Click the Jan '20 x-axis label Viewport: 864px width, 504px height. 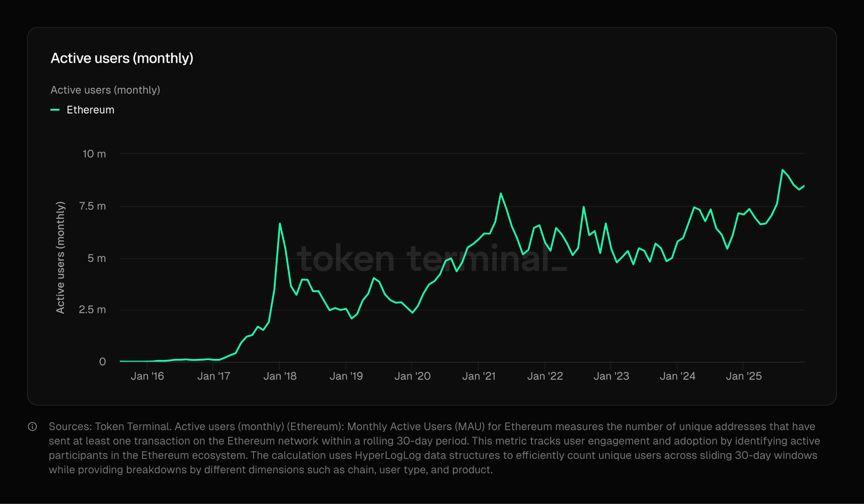[412, 376]
